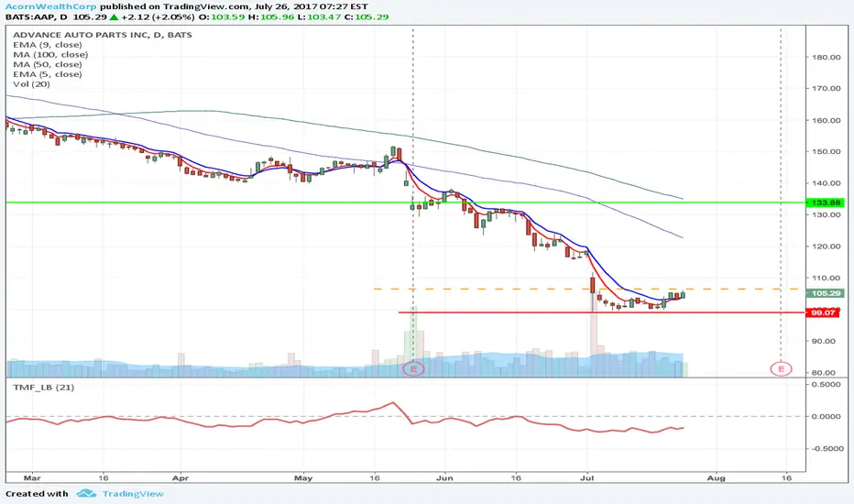Select the EMA (5, close) indicator legend

[48, 74]
